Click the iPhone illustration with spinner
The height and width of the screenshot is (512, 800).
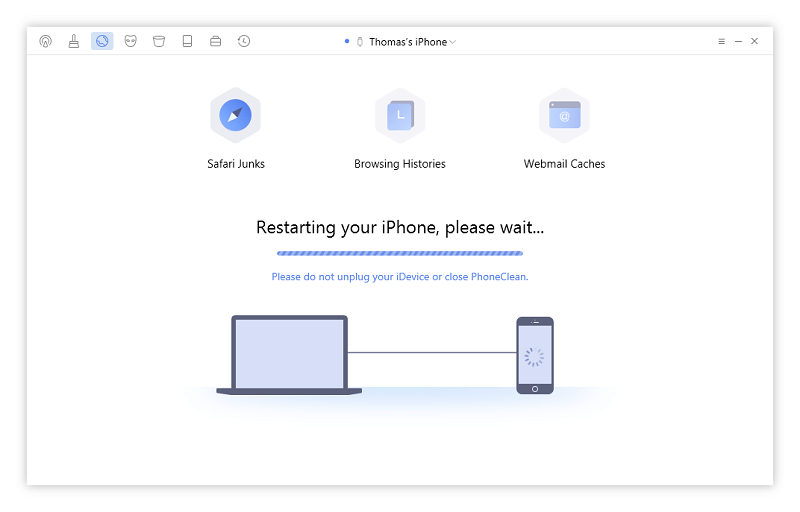(x=535, y=355)
